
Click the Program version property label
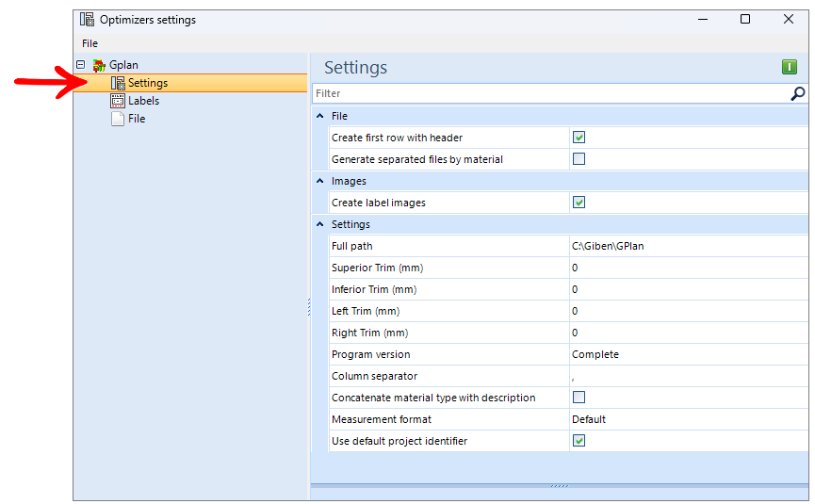[370, 354]
